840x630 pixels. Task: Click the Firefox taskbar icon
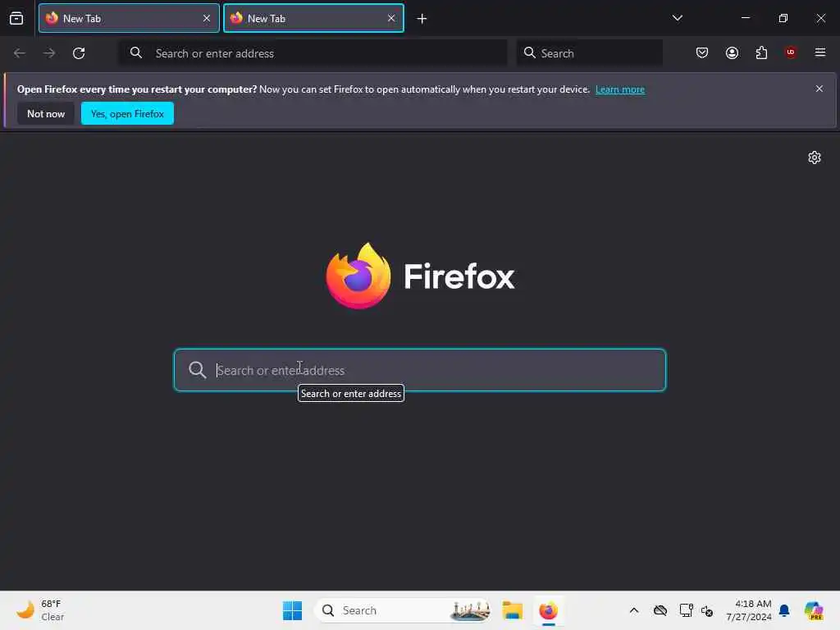(x=548, y=610)
